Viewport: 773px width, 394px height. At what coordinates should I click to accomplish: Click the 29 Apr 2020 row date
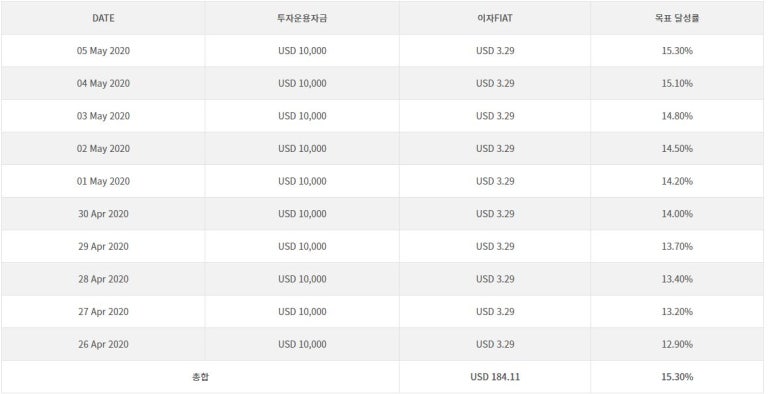click(103, 246)
